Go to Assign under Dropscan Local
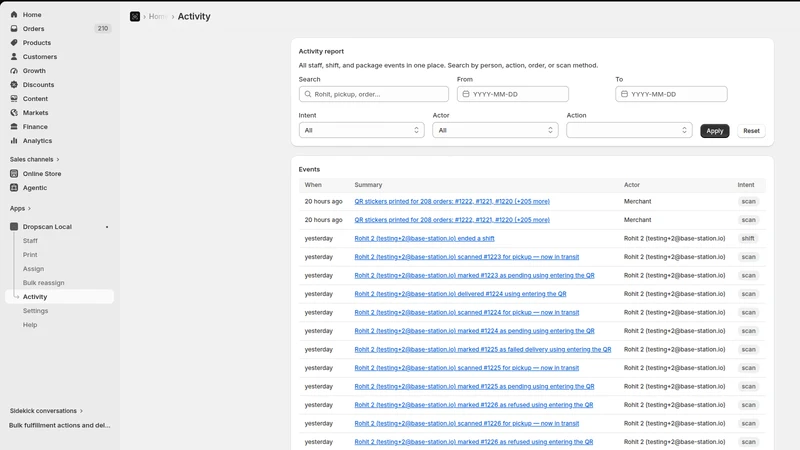Screen dimensions: 800x450 (33, 269)
